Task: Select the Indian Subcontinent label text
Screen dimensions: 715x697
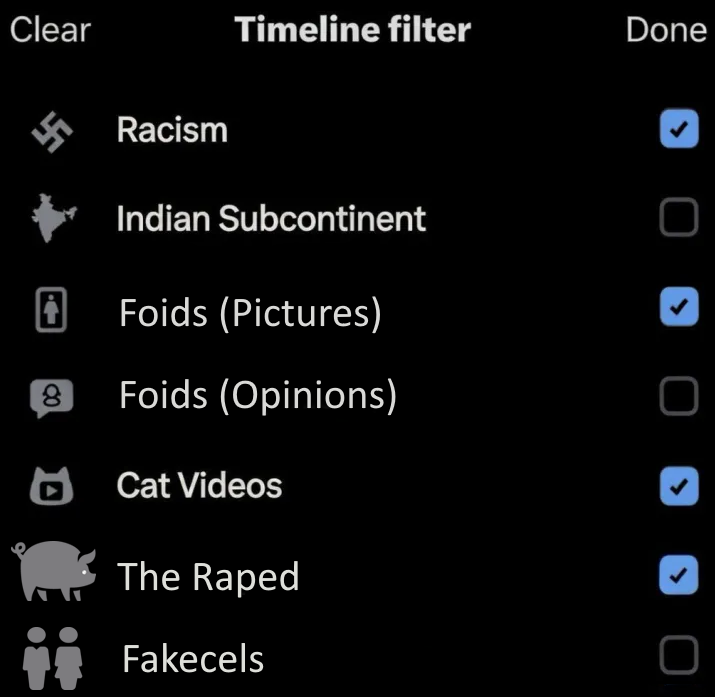Action: pyautogui.click(x=271, y=219)
